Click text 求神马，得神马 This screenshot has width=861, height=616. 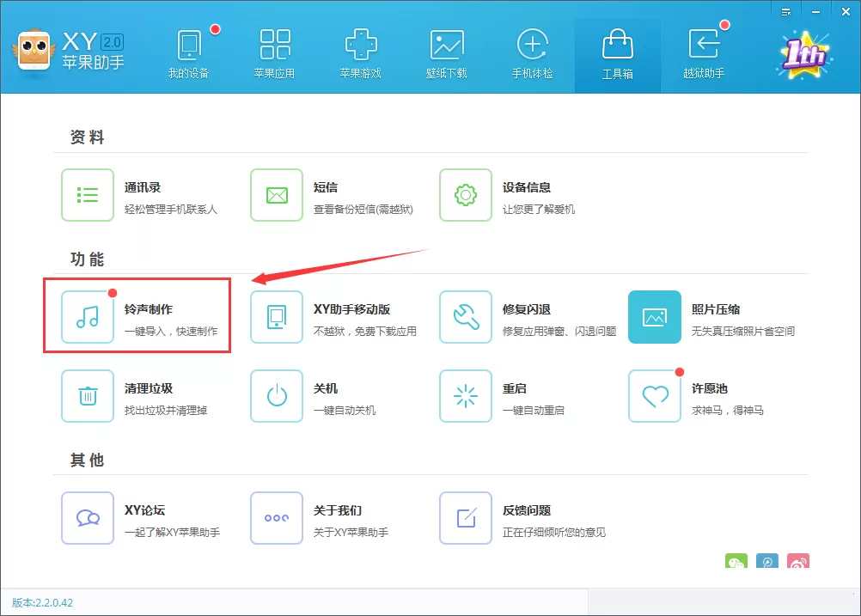click(x=728, y=410)
